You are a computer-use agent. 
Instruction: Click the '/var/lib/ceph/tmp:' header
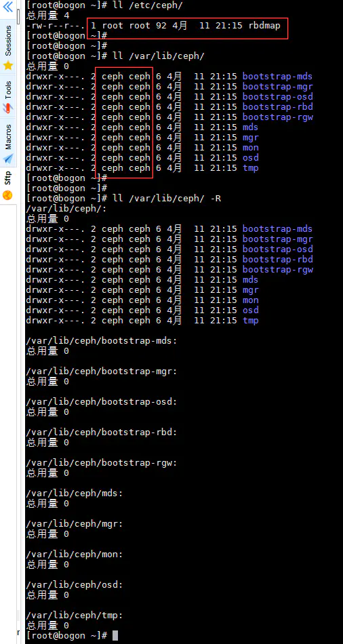[75, 616]
